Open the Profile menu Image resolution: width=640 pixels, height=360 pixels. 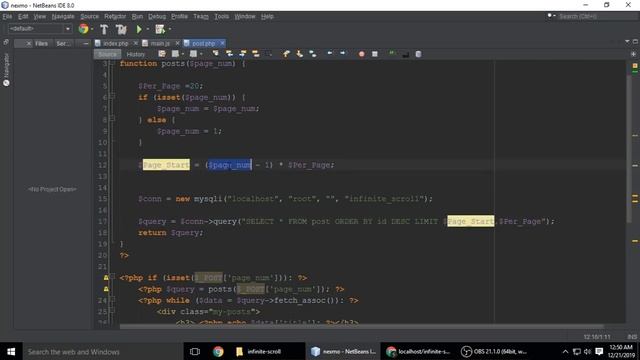[x=179, y=16]
